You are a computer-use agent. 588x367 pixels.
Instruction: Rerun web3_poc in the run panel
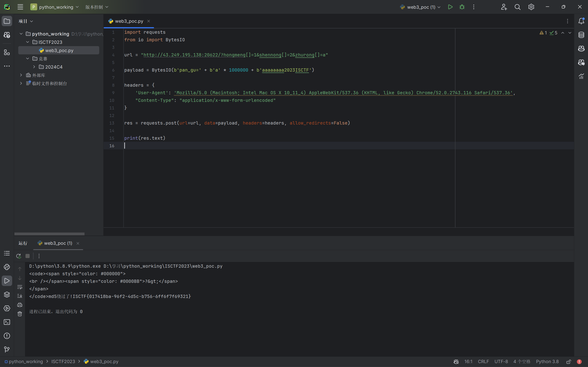point(18,256)
